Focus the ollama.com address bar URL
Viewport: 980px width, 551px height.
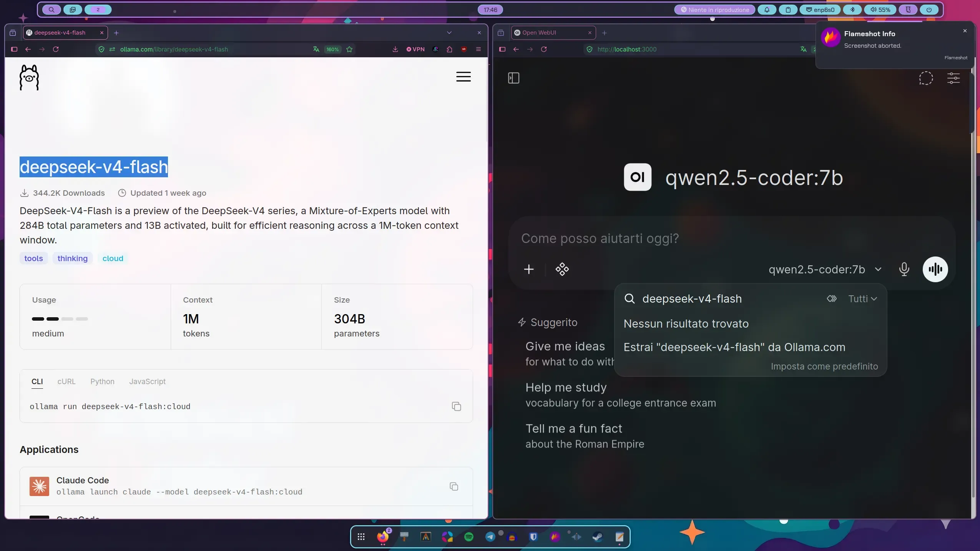point(174,49)
